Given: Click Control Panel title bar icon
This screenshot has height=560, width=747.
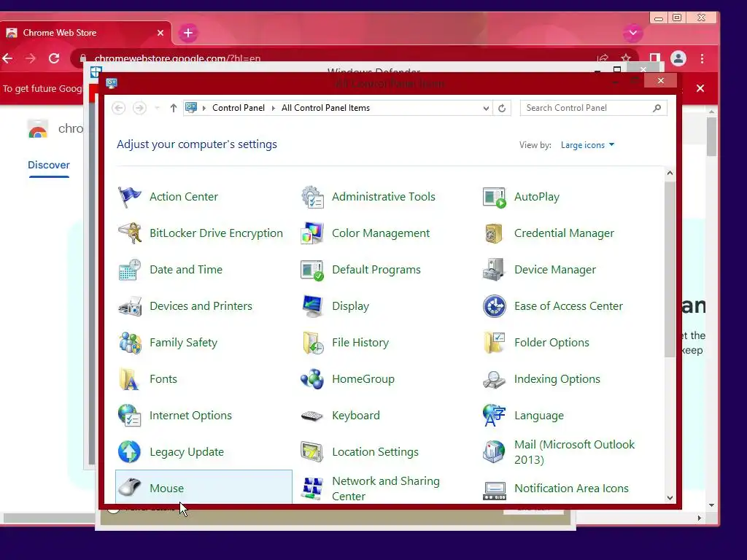Looking at the screenshot, I should [112, 84].
